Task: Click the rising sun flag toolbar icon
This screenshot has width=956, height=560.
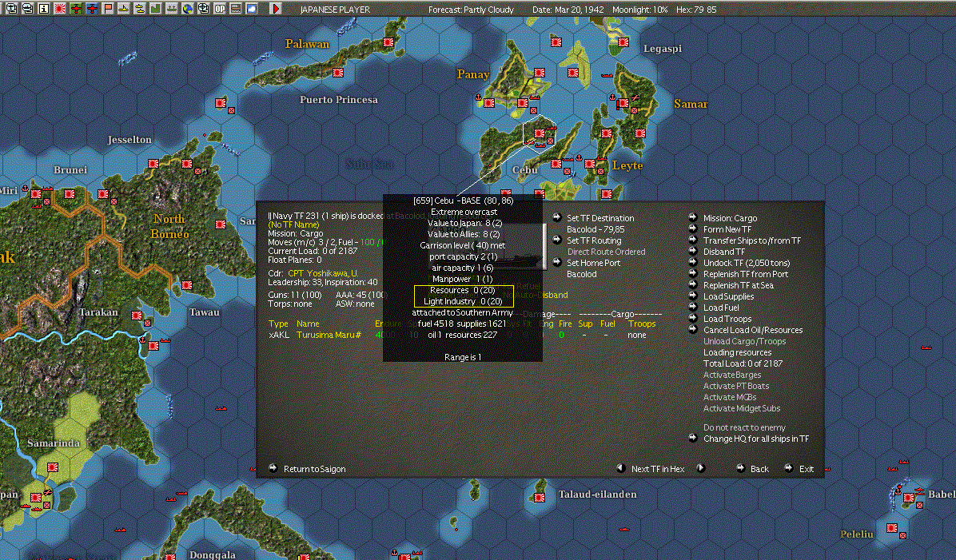Action: (x=60, y=9)
